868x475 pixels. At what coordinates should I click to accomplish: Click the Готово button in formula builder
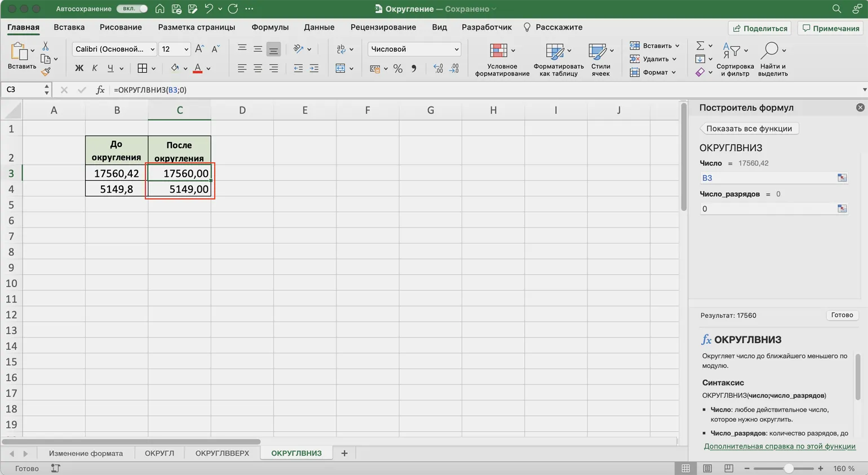[x=842, y=315]
